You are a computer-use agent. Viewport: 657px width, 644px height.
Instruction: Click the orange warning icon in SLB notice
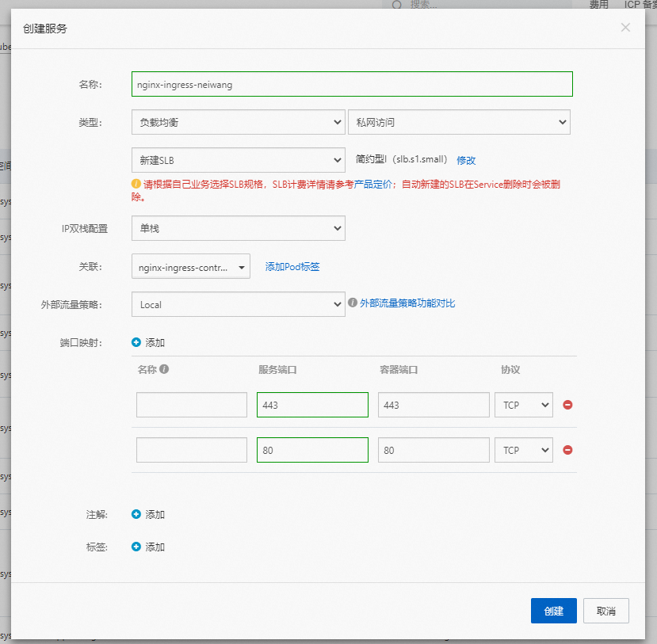coord(136,184)
